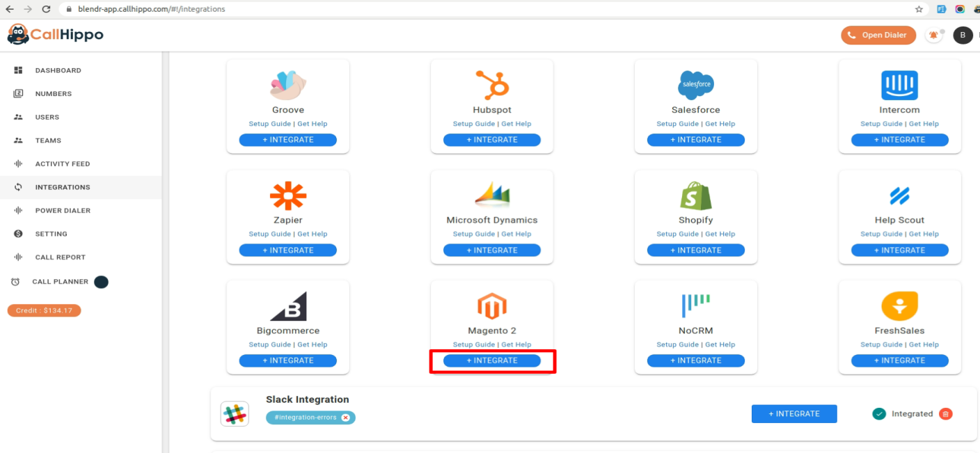Reload the page with the browser refresh icon
The width and height of the screenshot is (980, 453).
pyautogui.click(x=46, y=9)
